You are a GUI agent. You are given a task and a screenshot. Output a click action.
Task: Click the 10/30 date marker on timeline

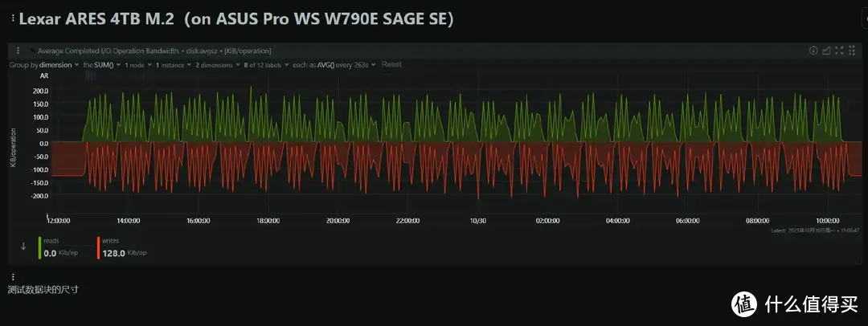pos(478,219)
